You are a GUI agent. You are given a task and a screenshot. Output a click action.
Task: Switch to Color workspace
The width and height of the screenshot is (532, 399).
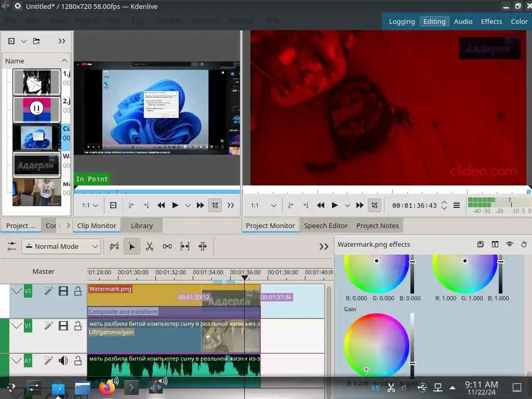point(519,21)
